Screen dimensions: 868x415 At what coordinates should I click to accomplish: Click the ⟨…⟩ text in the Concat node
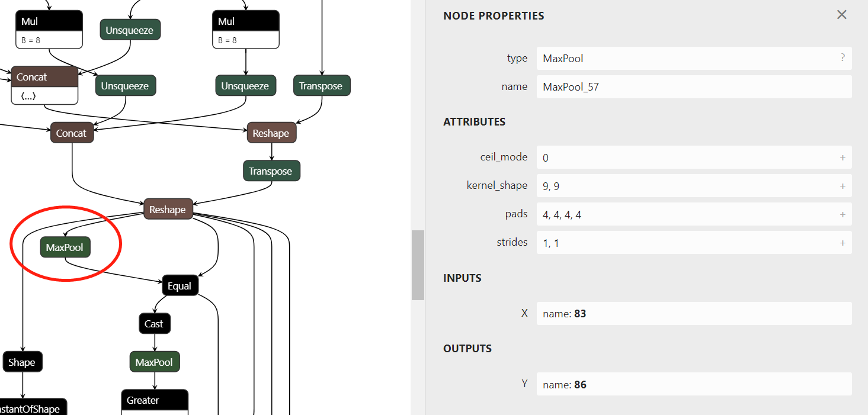[x=28, y=95]
